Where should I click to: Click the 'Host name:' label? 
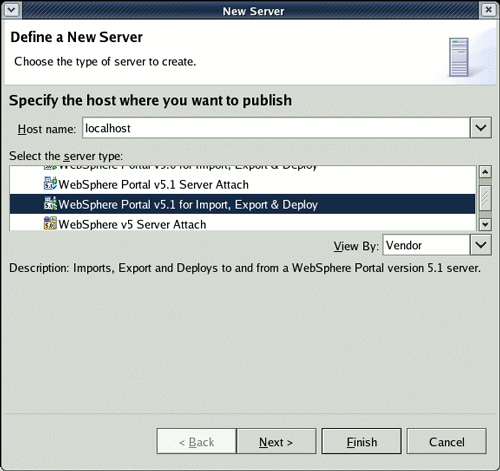pos(47,129)
